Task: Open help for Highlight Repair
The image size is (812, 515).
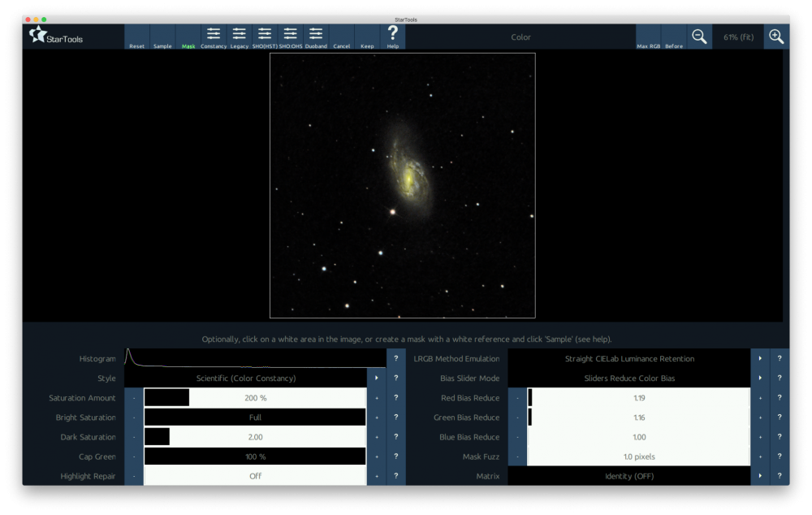Action: coord(396,476)
